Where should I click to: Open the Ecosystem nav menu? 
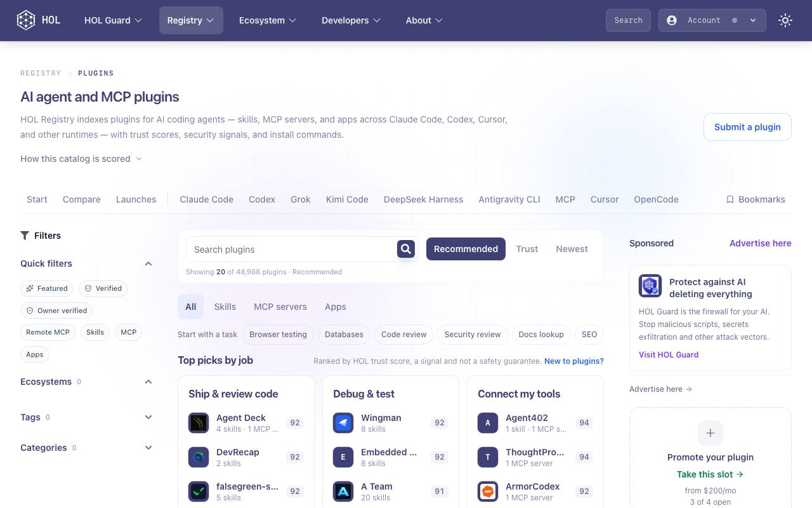268,20
